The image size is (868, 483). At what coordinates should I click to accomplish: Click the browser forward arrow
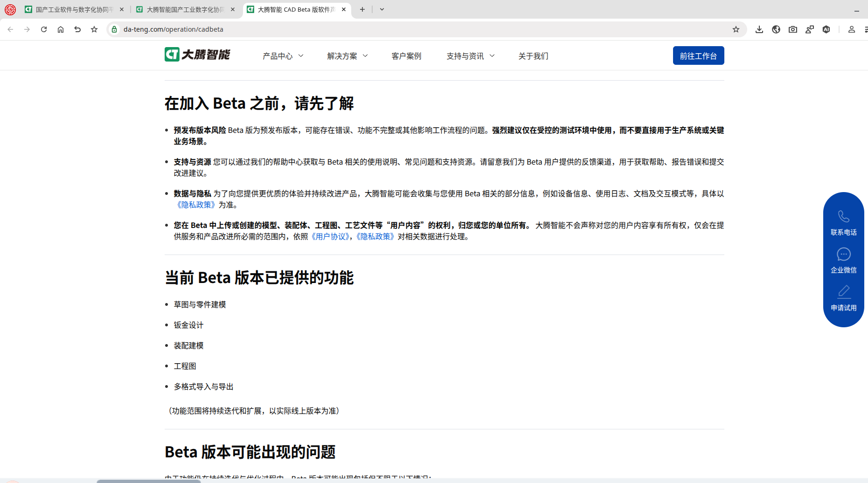point(27,29)
